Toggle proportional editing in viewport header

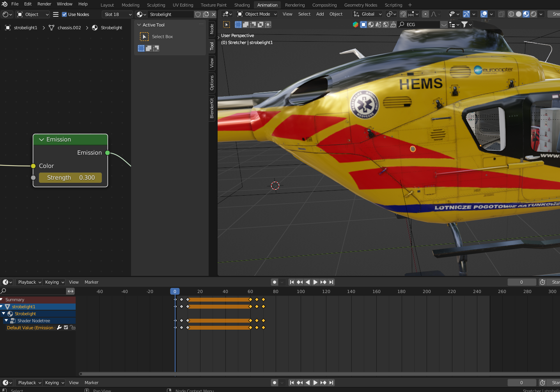(425, 14)
